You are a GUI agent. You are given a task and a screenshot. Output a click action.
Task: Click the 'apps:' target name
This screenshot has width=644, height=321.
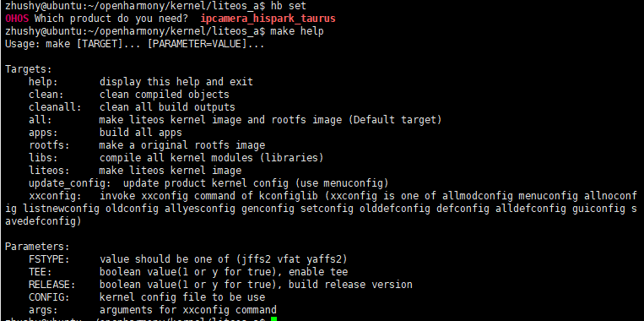pyautogui.click(x=44, y=133)
